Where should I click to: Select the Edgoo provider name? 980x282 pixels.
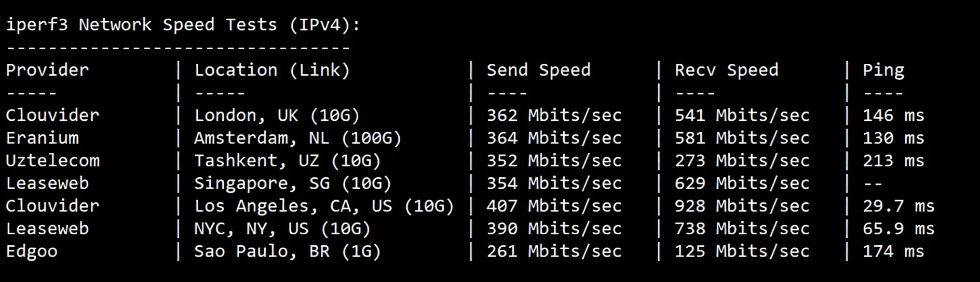(x=32, y=251)
